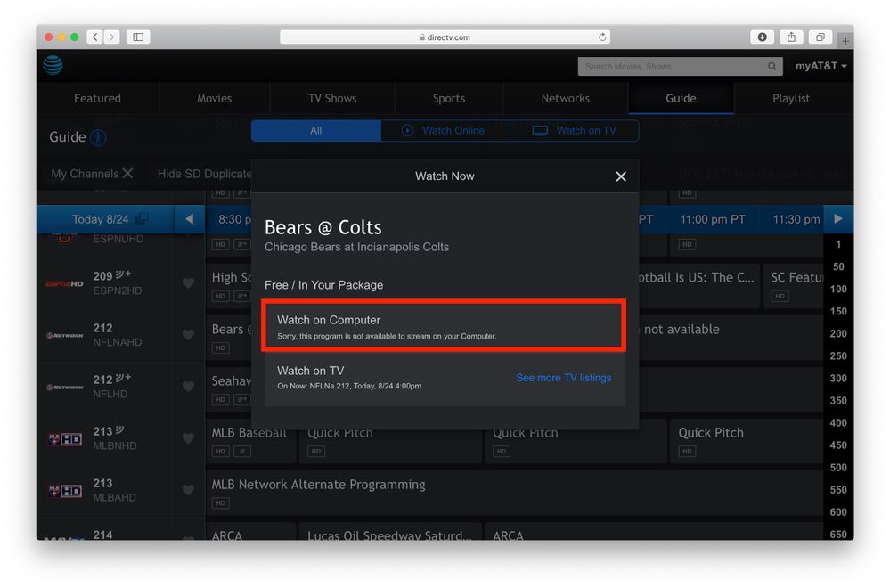Show all tabs overview in Safari

(821, 37)
